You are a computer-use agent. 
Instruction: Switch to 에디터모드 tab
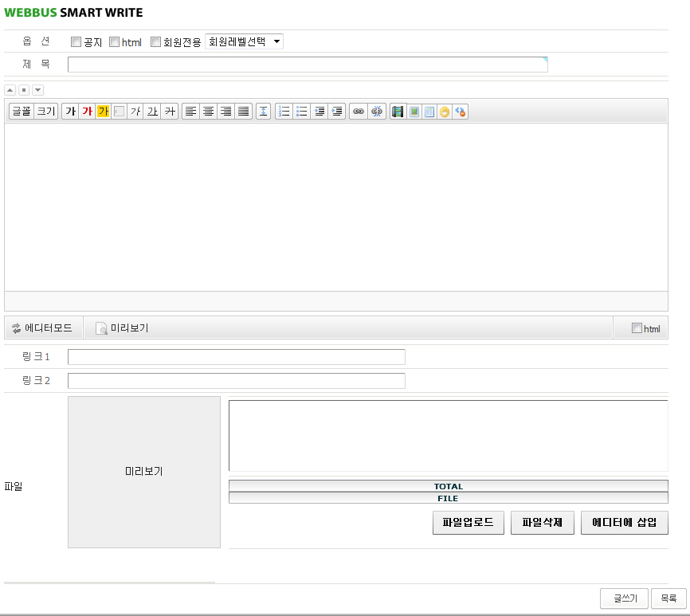click(43, 328)
